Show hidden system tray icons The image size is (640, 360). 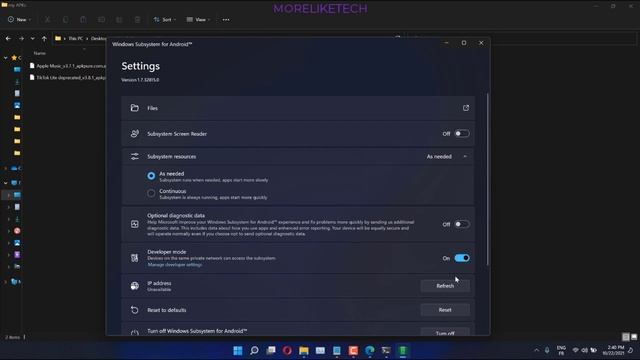[536, 350]
